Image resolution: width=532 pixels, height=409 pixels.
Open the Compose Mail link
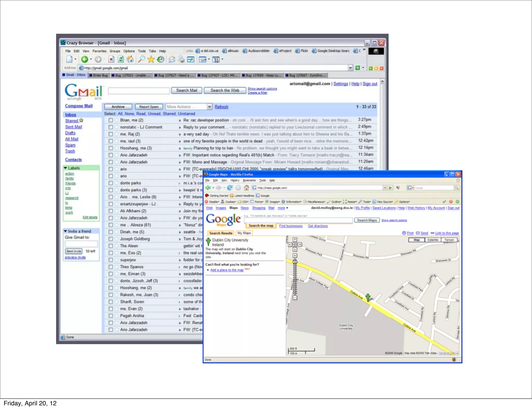pos(79,106)
